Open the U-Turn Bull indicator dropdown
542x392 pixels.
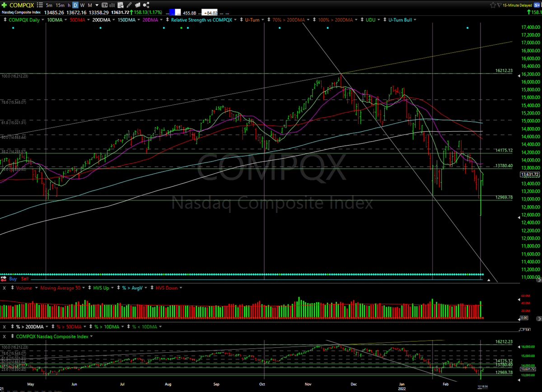[x=415, y=20]
